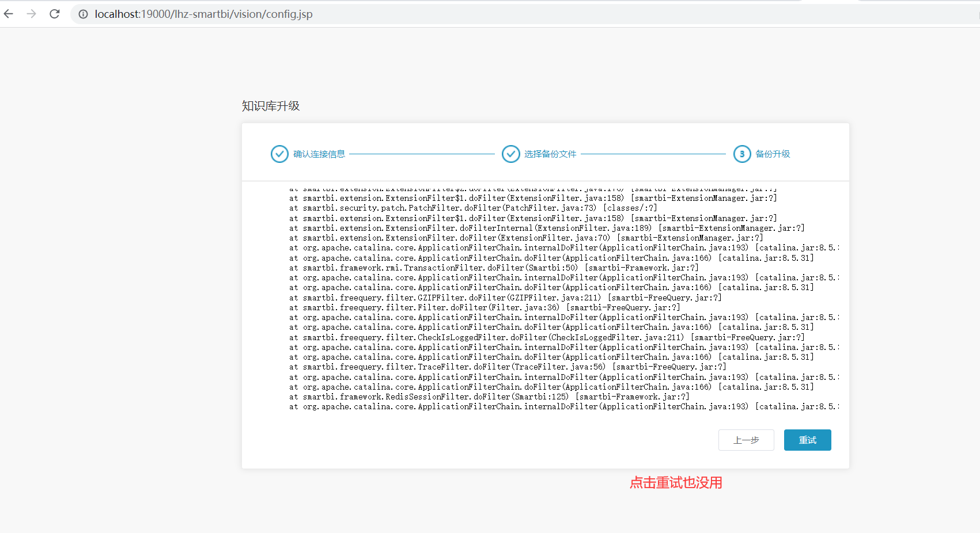Click the step 3 circle icon
Viewport: 980px width, 533px height.
coord(742,154)
